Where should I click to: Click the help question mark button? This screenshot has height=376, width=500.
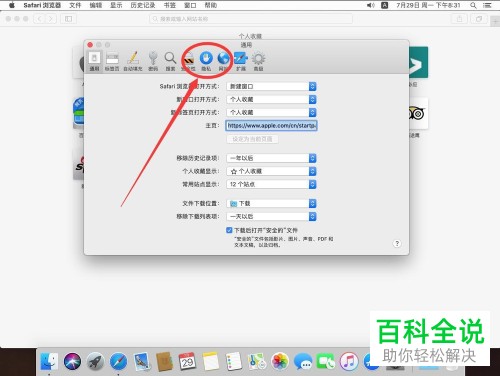(x=397, y=243)
